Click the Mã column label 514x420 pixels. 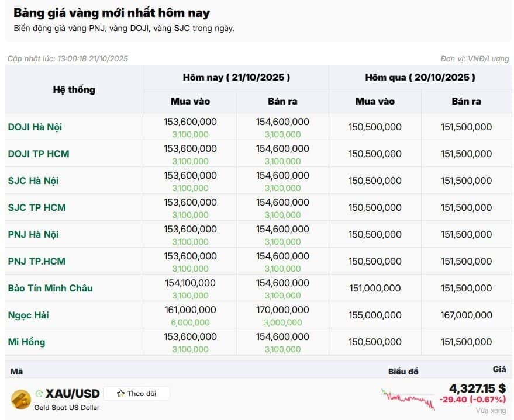tap(16, 371)
